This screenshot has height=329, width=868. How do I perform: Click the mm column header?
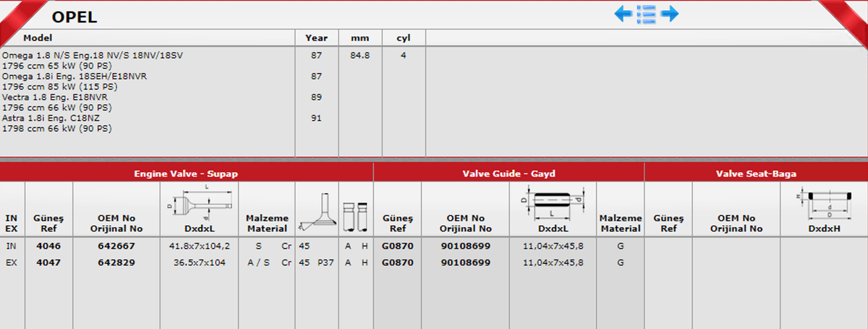click(x=359, y=38)
